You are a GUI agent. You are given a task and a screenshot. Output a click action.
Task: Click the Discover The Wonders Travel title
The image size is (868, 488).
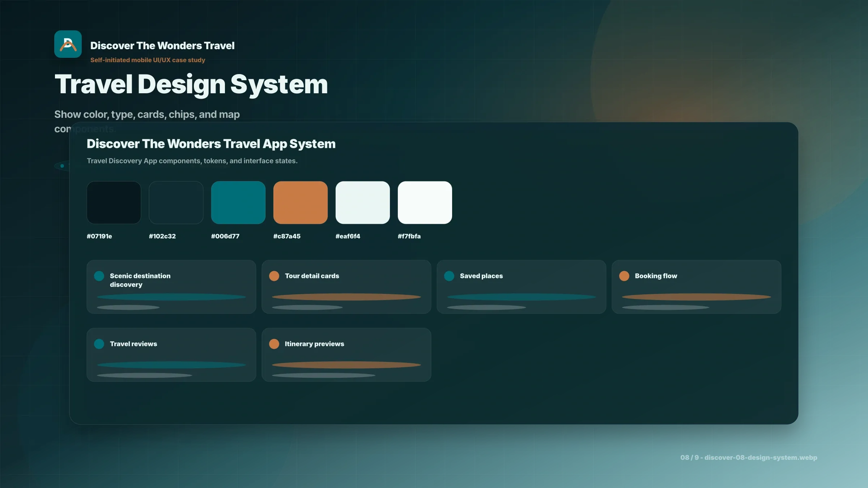point(162,46)
